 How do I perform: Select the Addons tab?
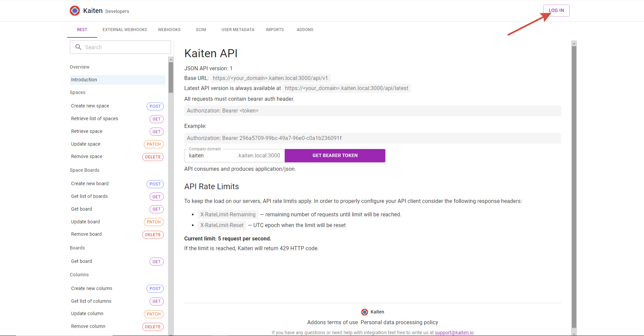click(305, 30)
